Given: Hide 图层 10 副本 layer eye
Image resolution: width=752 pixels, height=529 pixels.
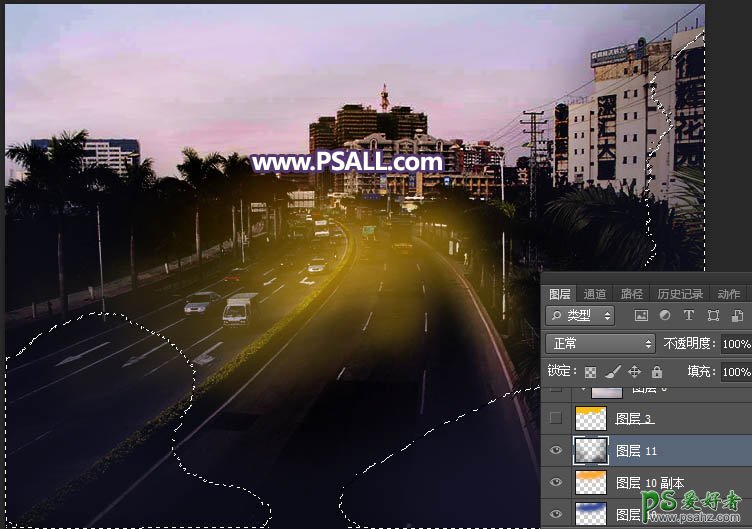Looking at the screenshot, I should (557, 483).
